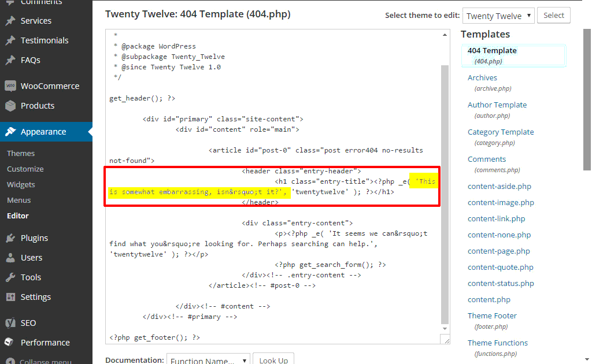Click the Services pushpin icon
Viewport: 592px width, 364px height.
click(10, 21)
